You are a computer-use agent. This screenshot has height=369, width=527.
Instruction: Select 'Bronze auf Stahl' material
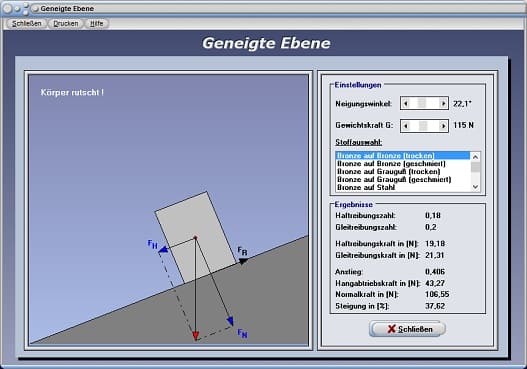click(403, 188)
